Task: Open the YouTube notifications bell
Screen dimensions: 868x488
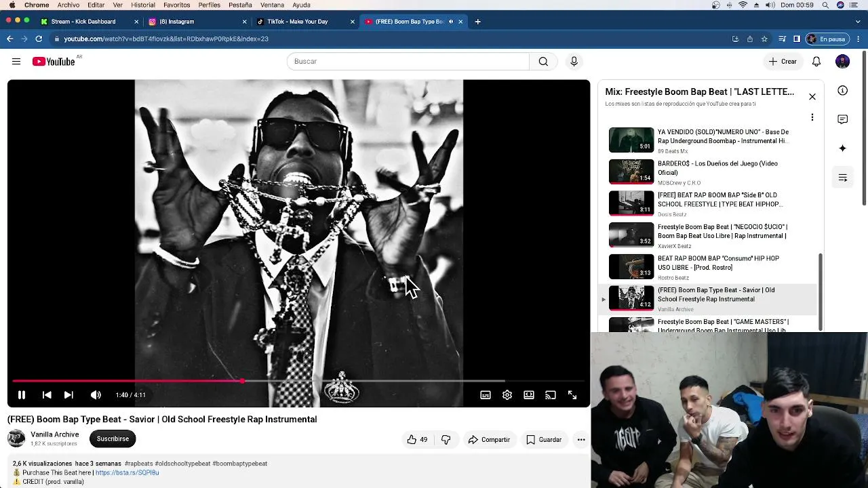Action: pyautogui.click(x=816, y=62)
